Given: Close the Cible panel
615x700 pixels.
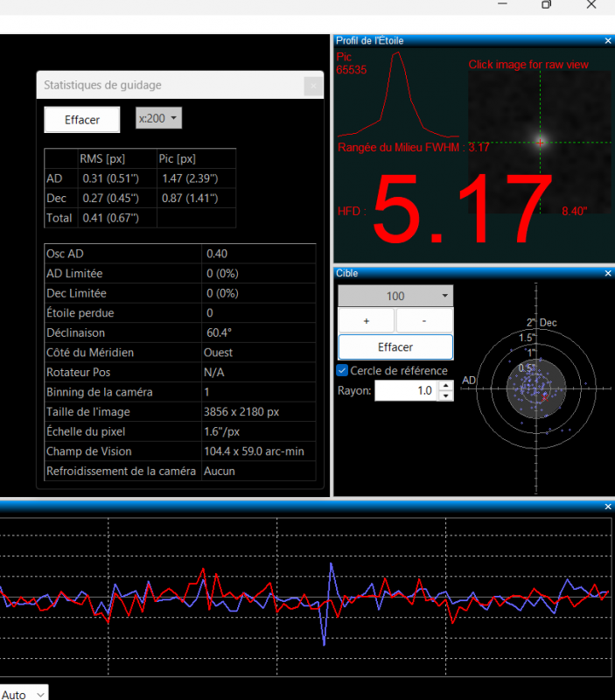Looking at the screenshot, I should [x=608, y=273].
